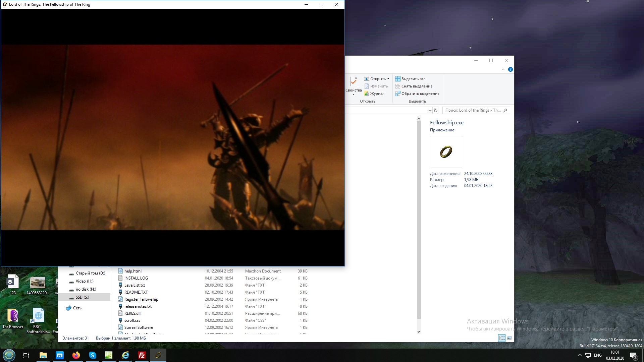Click Снять выделение (Deselect all)
This screenshot has height=362, width=644.
tap(417, 86)
